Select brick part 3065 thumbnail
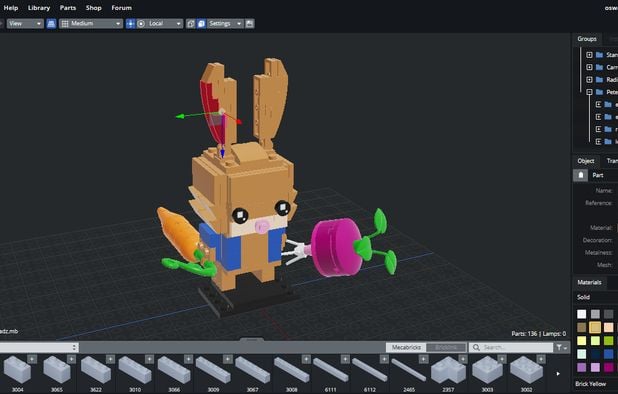The height and width of the screenshot is (394, 618). tap(57, 369)
